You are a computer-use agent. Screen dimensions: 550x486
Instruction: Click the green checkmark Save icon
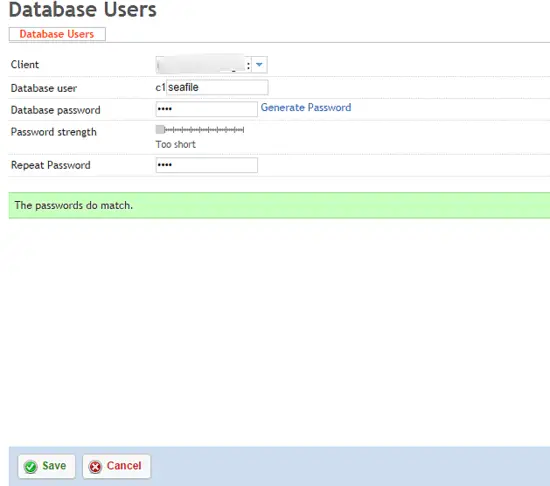(x=31, y=467)
